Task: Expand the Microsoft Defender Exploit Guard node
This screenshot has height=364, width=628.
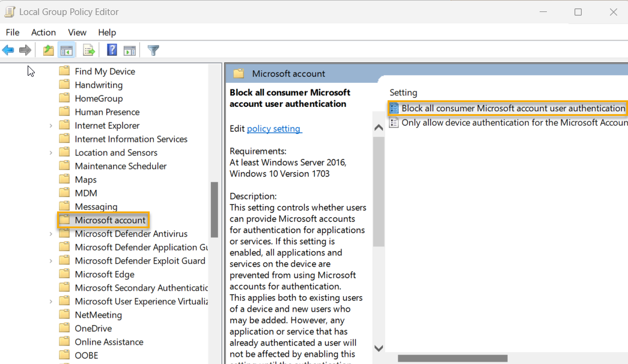Action: 51,260
